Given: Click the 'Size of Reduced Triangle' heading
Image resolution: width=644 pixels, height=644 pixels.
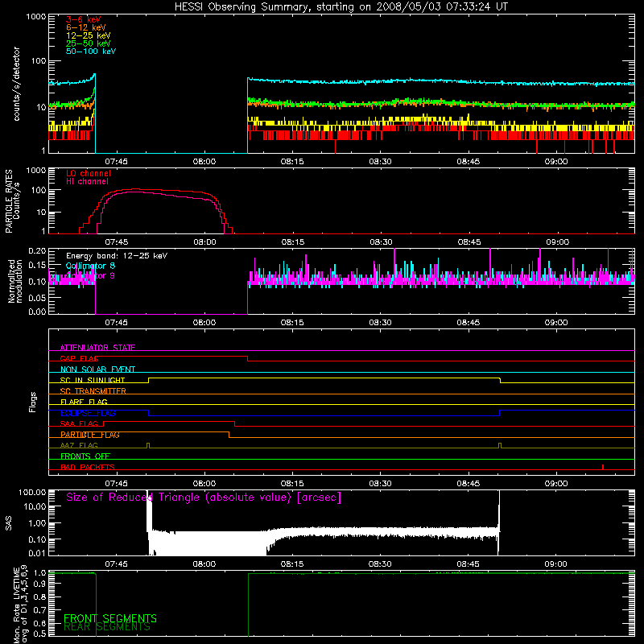Looking at the screenshot, I should tap(204, 497).
